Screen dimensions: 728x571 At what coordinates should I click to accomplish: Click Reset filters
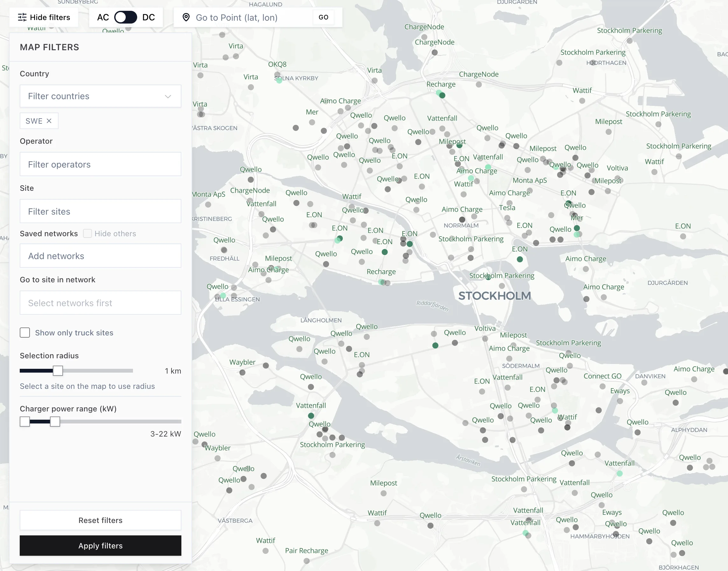pos(100,520)
